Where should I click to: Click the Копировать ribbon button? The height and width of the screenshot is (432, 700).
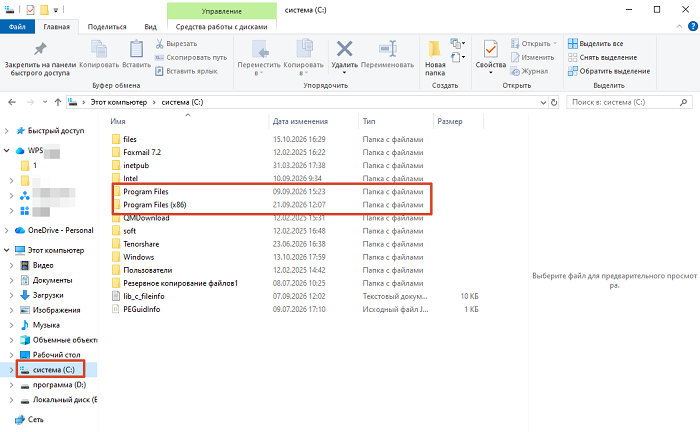(x=99, y=54)
